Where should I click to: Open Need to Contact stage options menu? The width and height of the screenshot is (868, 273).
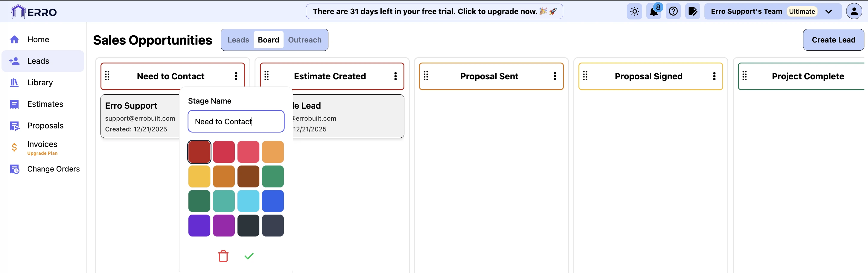pos(236,76)
